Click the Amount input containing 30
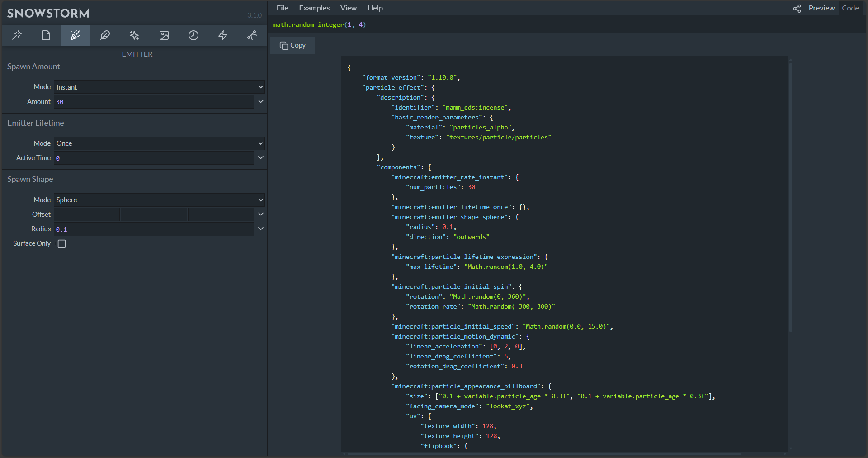The width and height of the screenshot is (868, 458). point(154,102)
